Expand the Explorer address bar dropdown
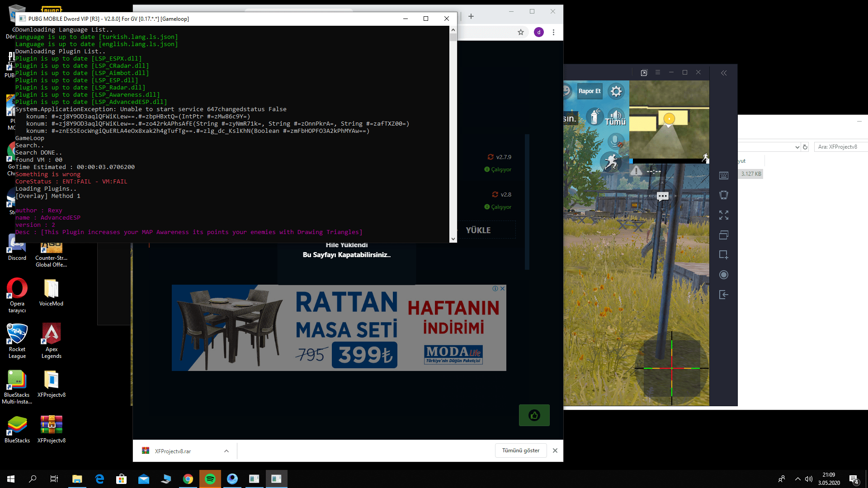Screen dimensions: 868x488 pyautogui.click(x=797, y=147)
